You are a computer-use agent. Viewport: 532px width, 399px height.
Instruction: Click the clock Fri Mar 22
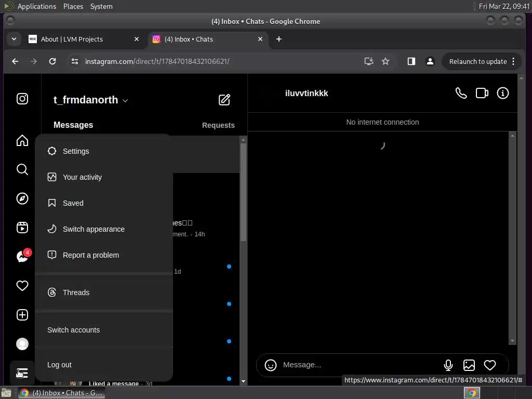point(504,6)
